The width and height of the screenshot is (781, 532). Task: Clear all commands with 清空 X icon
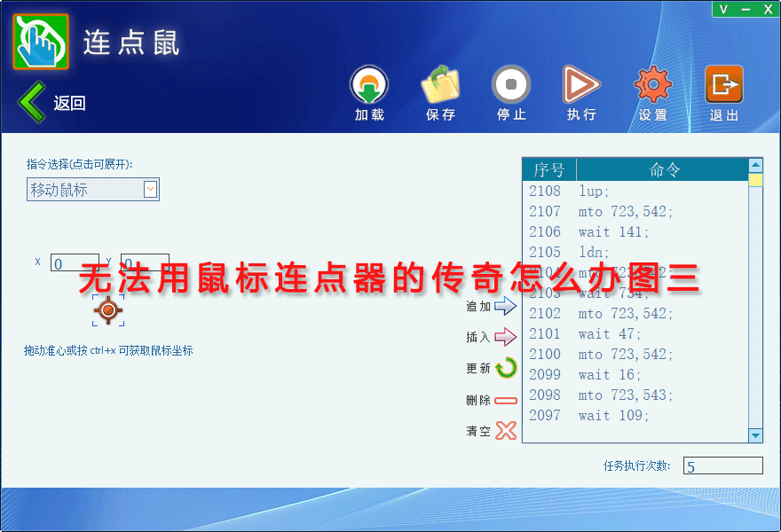click(506, 431)
